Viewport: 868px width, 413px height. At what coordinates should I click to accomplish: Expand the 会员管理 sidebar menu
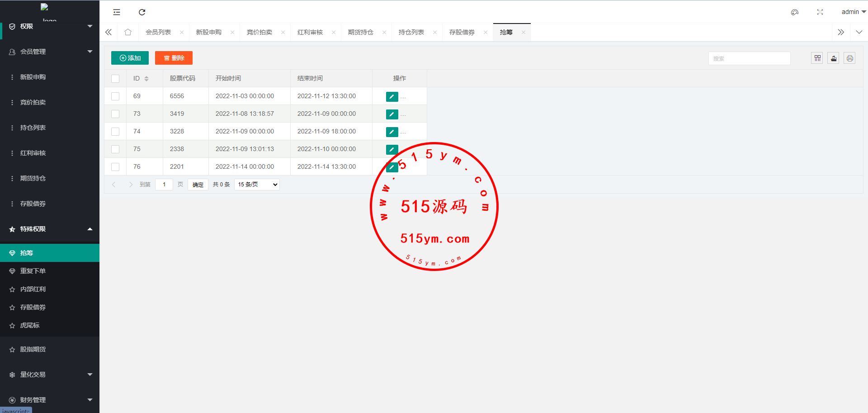(x=50, y=52)
